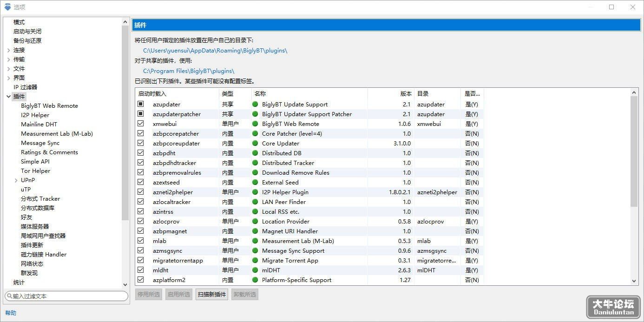Click green status dot beside I2P Helper Plugin
The height and width of the screenshot is (322, 644).
tap(255, 192)
